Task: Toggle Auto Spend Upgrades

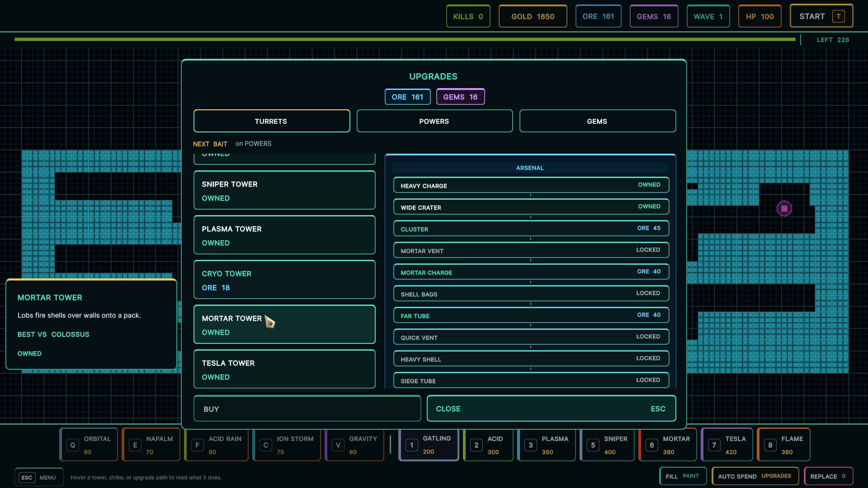Action: [x=755, y=476]
